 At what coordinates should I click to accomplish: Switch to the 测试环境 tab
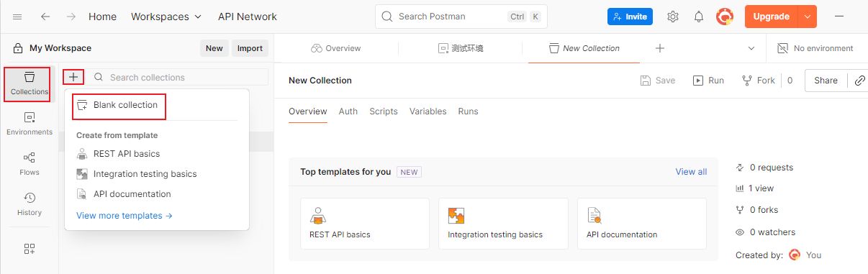(x=461, y=48)
